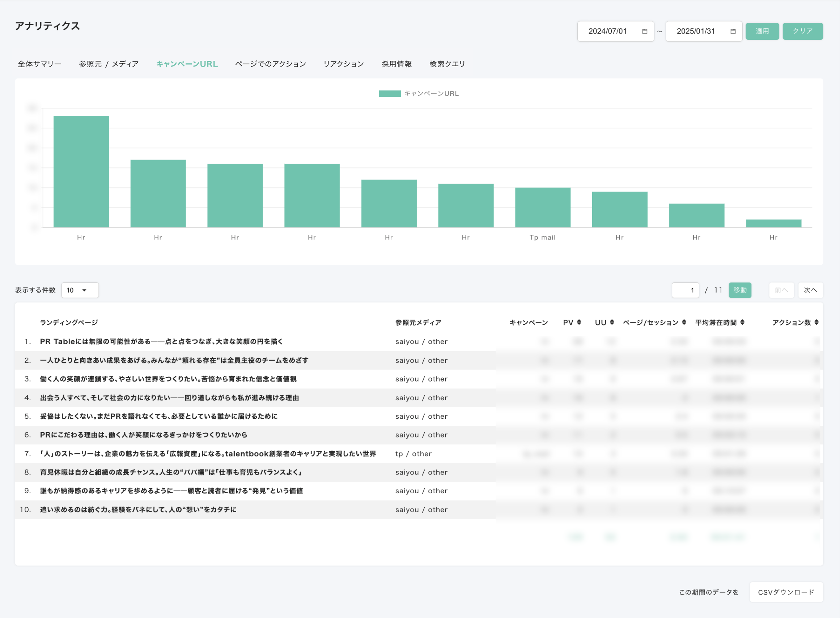Focus the start date field 2024/07/01
The width and height of the screenshot is (840, 618).
[x=615, y=31]
